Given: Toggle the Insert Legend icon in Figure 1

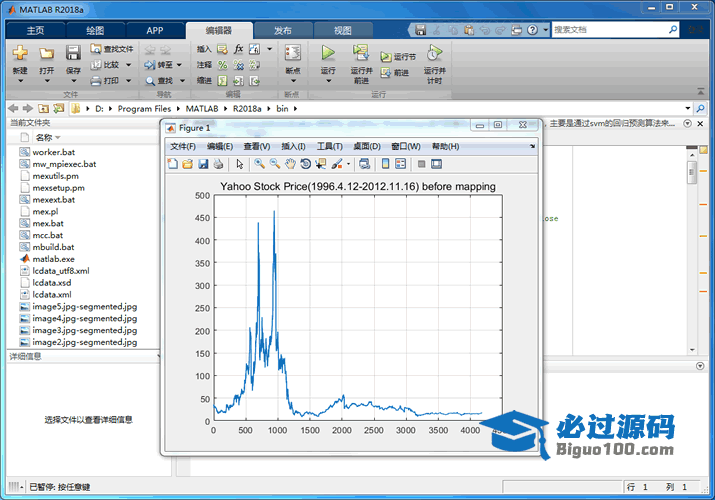Looking at the screenshot, I should [400, 164].
